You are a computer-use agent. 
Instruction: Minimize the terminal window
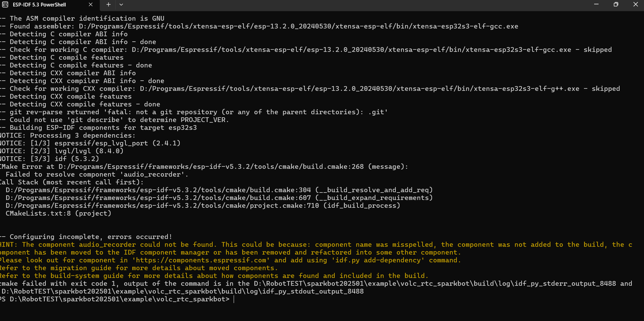tap(596, 4)
